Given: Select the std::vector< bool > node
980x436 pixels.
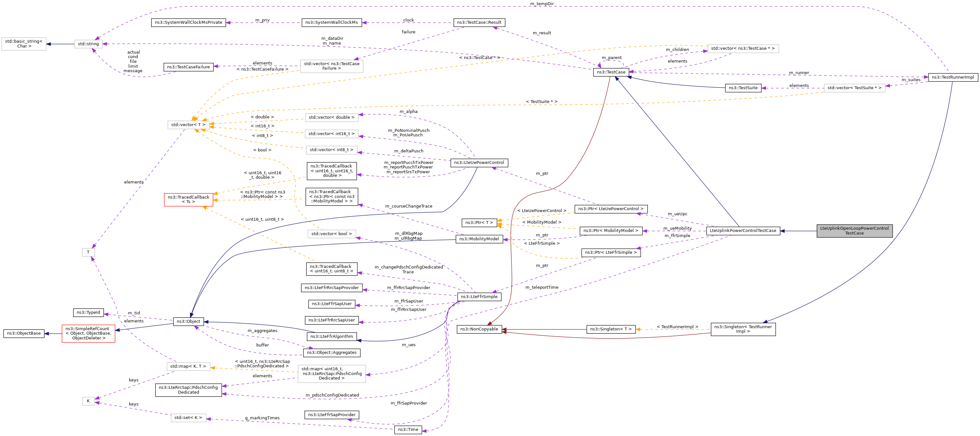Looking at the screenshot, I should 331,234.
